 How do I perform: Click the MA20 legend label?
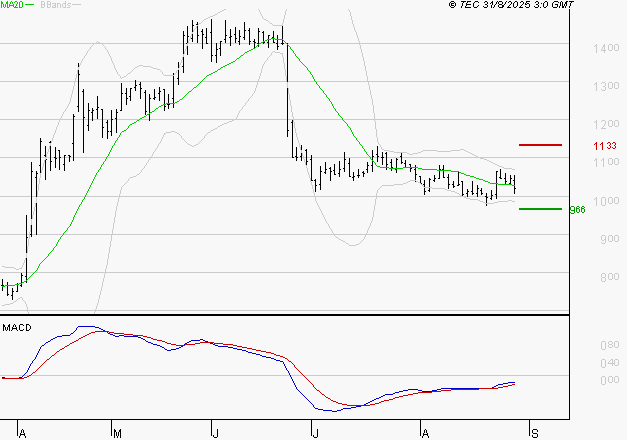point(12,6)
